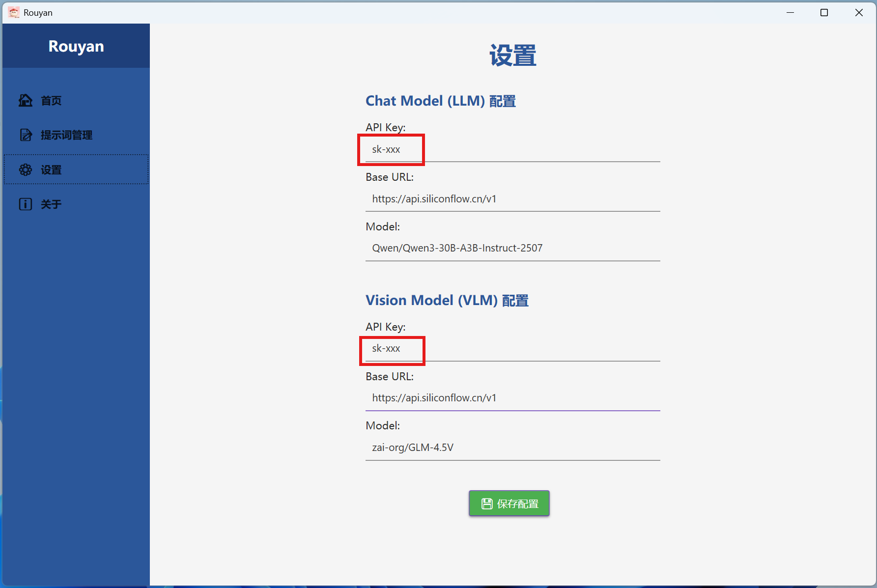Click the zai-org/GLM-4.5V model field
Image resolution: width=877 pixels, height=588 pixels.
point(512,448)
